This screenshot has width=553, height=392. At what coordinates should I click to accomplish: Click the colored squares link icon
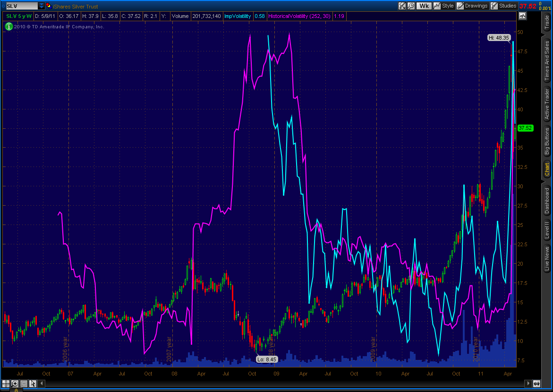[x=49, y=6]
